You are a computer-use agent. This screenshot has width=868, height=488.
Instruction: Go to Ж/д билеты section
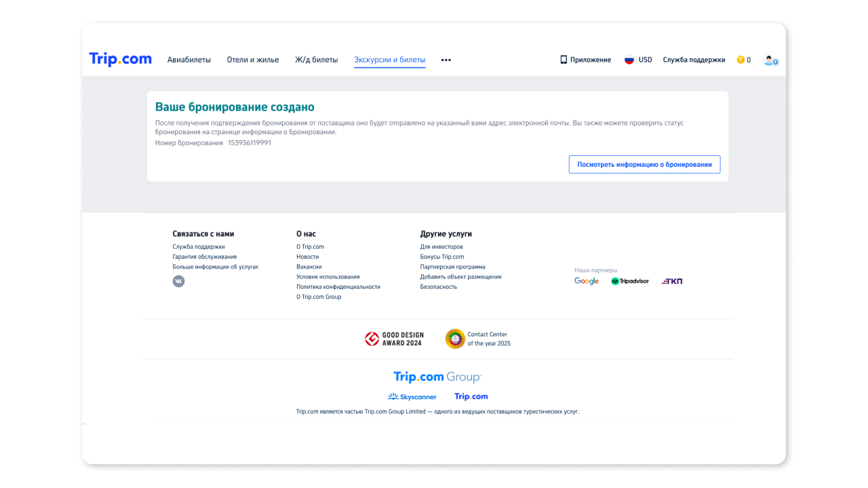(x=316, y=60)
